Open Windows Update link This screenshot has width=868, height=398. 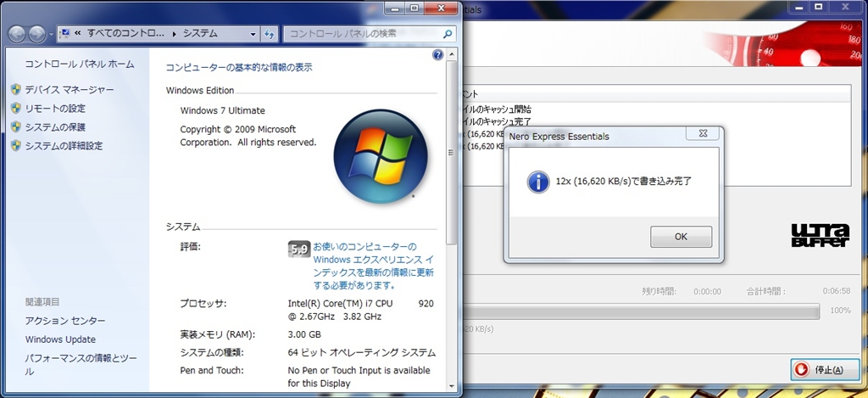pyautogui.click(x=60, y=339)
